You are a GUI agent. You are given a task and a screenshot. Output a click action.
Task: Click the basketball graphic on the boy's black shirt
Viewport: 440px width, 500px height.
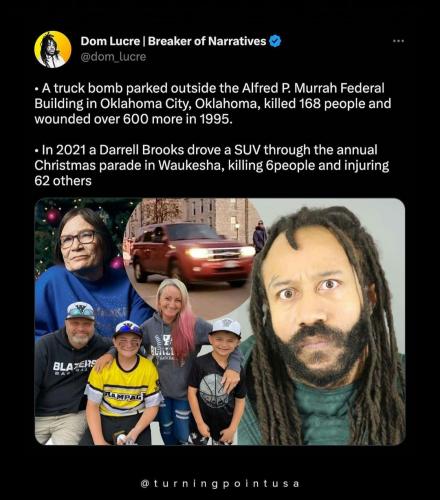pyautogui.click(x=213, y=391)
